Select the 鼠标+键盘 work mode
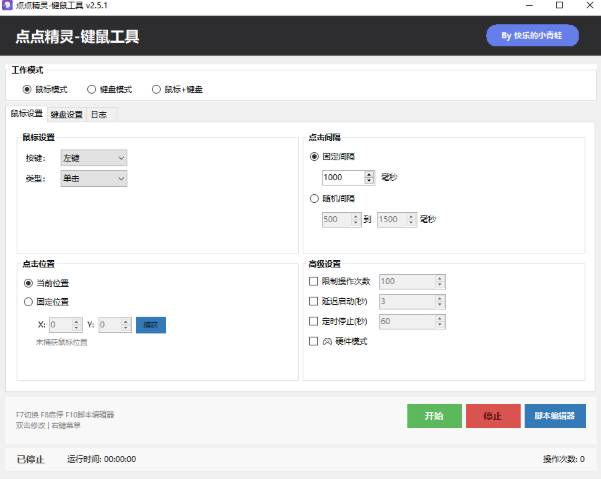Image resolution: width=601 pixels, height=479 pixels. click(177, 90)
